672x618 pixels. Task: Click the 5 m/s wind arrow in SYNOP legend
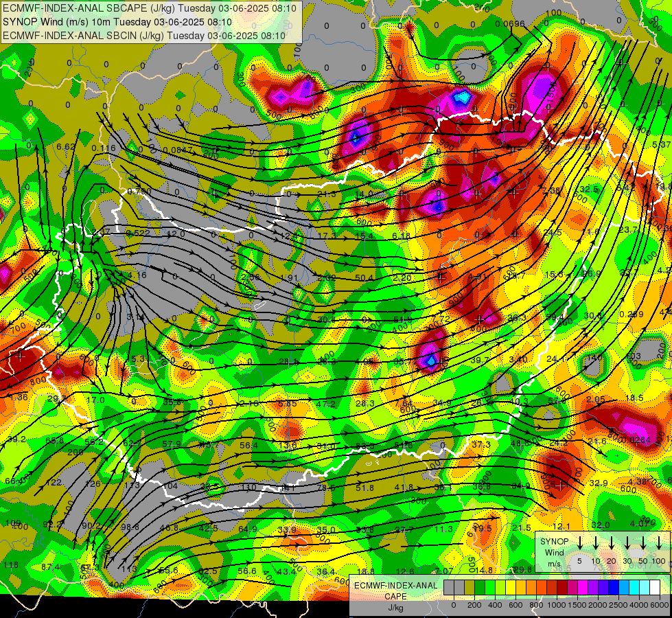click(580, 542)
